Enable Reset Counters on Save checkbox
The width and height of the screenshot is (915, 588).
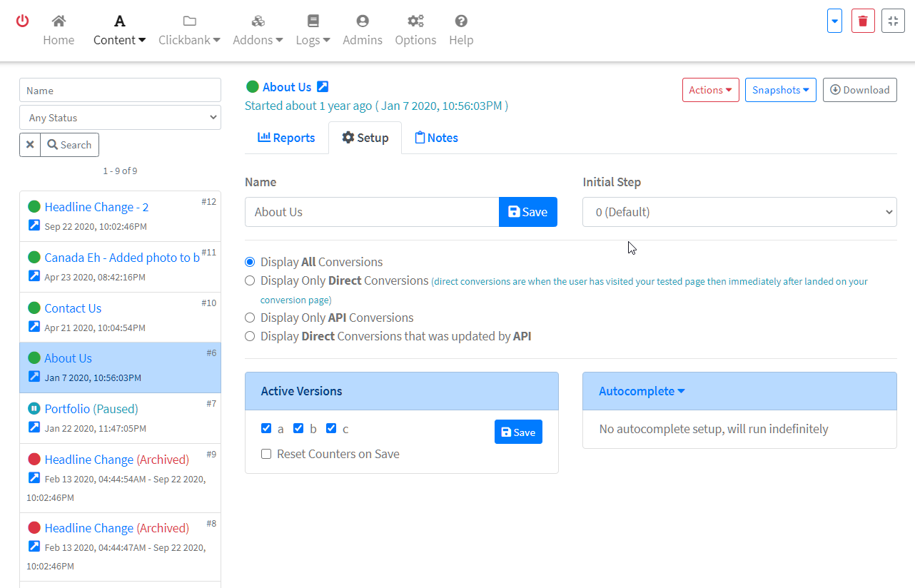(266, 454)
